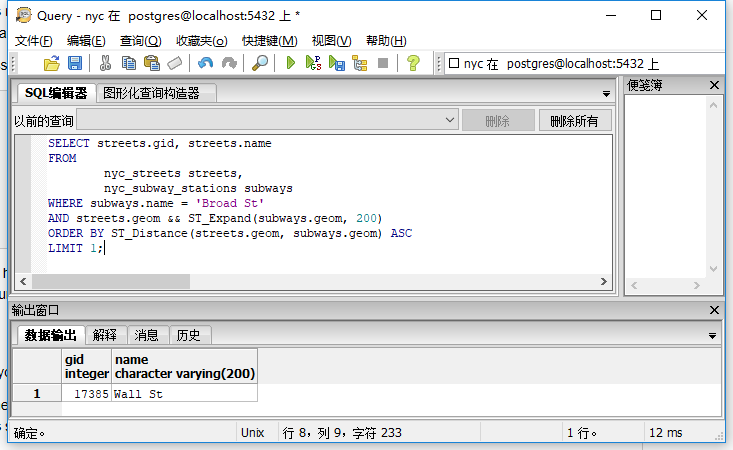Image resolution: width=733 pixels, height=450 pixels.
Task: Click the SQL editor horizontal scrollbar thumb
Action: point(111,281)
